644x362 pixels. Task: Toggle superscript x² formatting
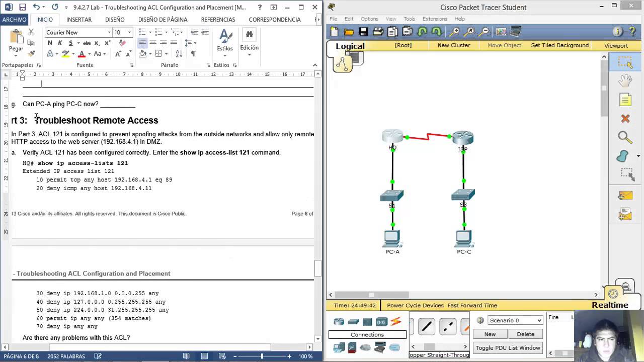point(107,43)
